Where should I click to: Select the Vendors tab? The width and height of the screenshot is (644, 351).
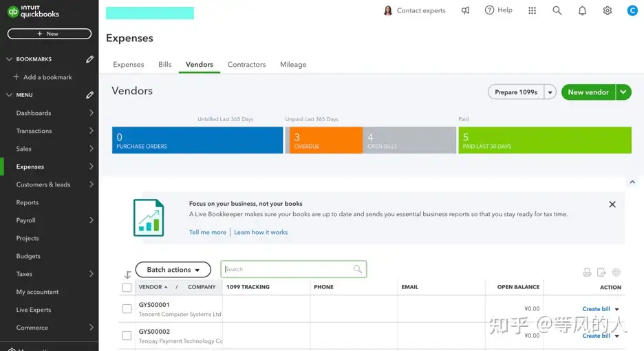[200, 65]
